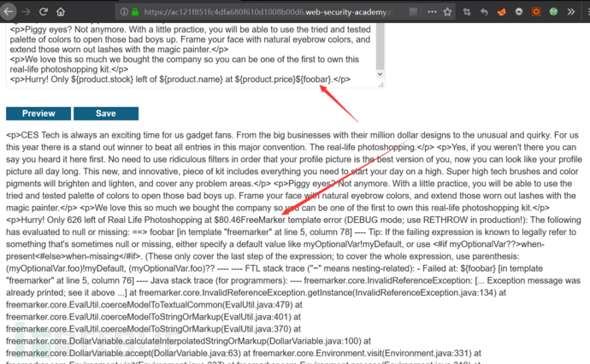Screen dimensions: 590x364
Task: Open the gear extension icon
Action: [519, 12]
